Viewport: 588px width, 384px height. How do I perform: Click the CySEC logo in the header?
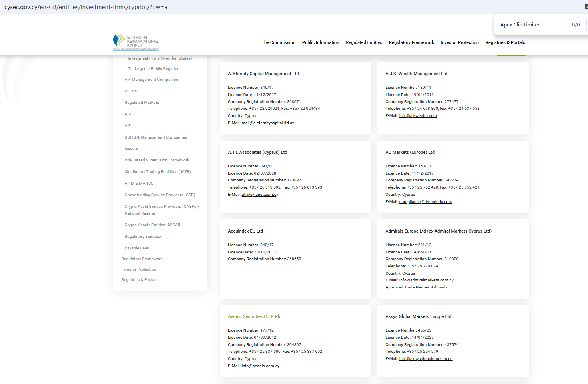click(x=136, y=42)
